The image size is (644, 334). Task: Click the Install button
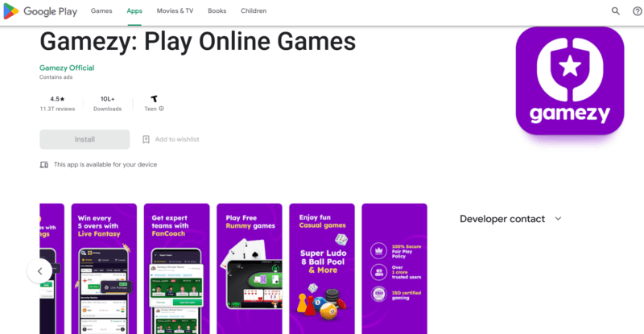(x=85, y=139)
